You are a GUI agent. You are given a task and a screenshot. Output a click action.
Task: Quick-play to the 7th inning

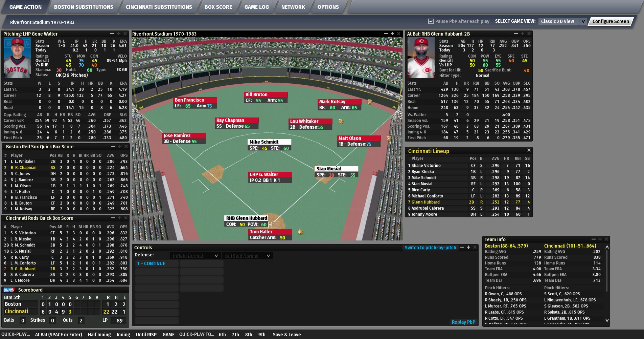[235, 335]
